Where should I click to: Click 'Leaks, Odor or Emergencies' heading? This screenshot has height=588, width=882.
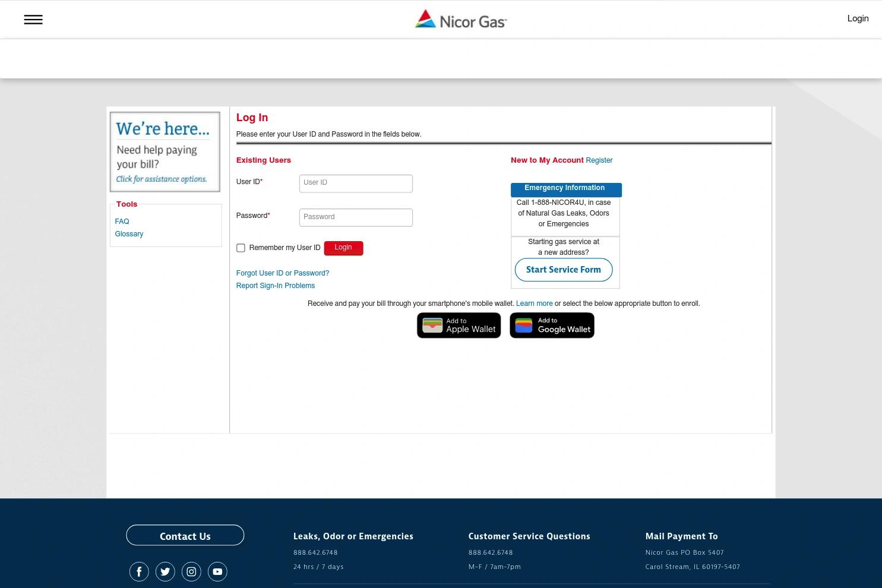point(353,536)
